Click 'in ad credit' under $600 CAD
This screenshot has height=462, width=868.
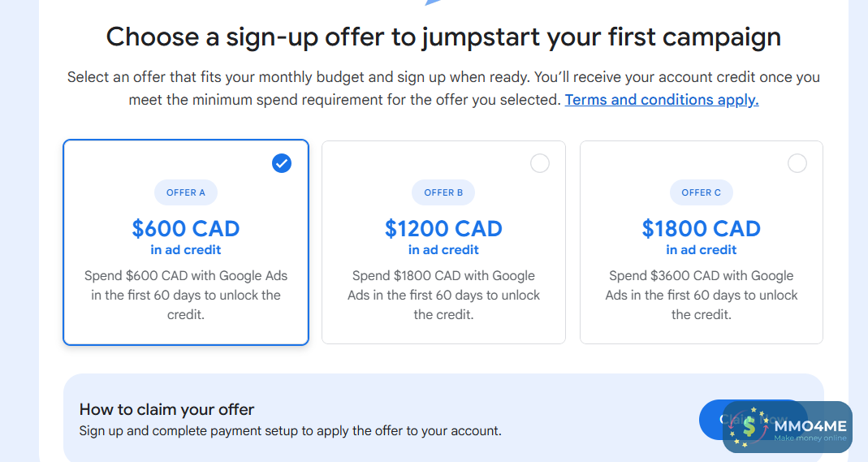click(x=186, y=250)
